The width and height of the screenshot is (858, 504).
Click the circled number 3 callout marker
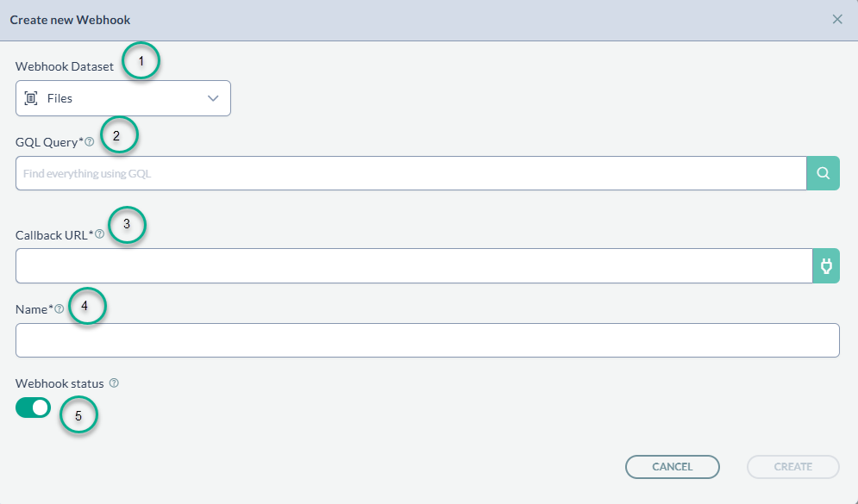pyautogui.click(x=127, y=224)
